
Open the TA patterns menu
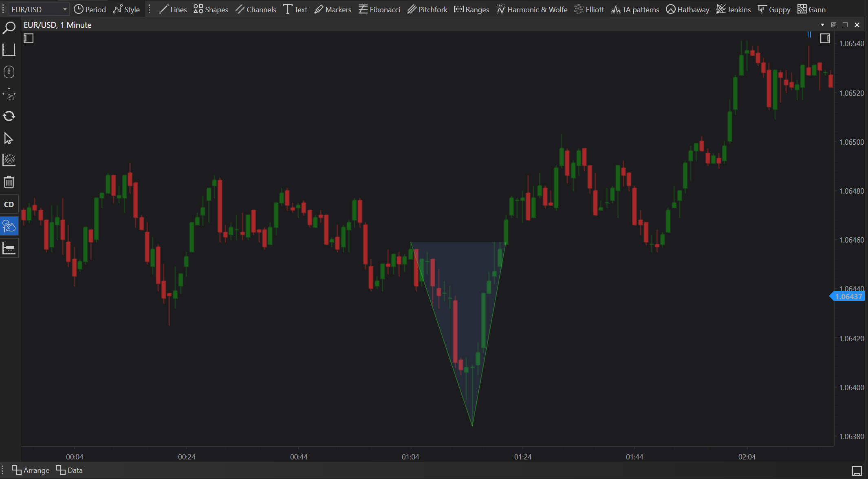(635, 9)
